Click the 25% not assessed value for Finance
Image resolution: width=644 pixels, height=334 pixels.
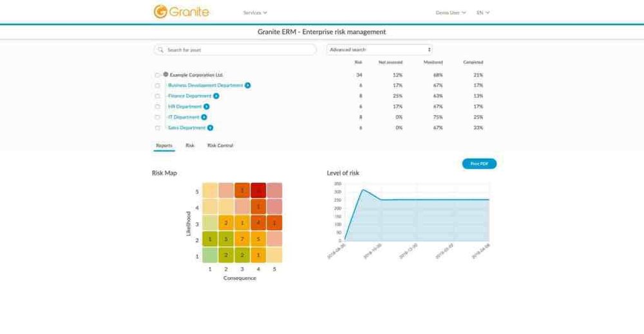[397, 96]
